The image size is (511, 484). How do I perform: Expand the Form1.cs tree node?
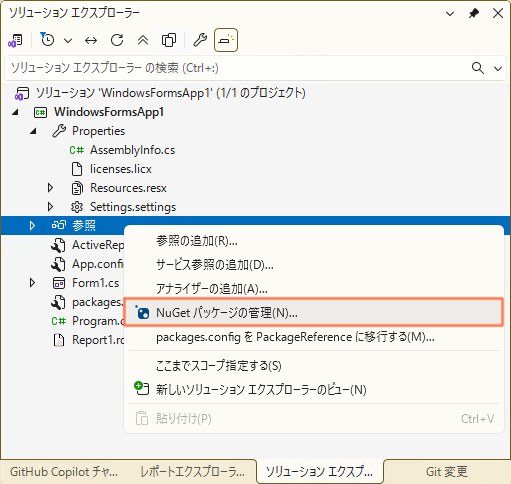[x=32, y=283]
